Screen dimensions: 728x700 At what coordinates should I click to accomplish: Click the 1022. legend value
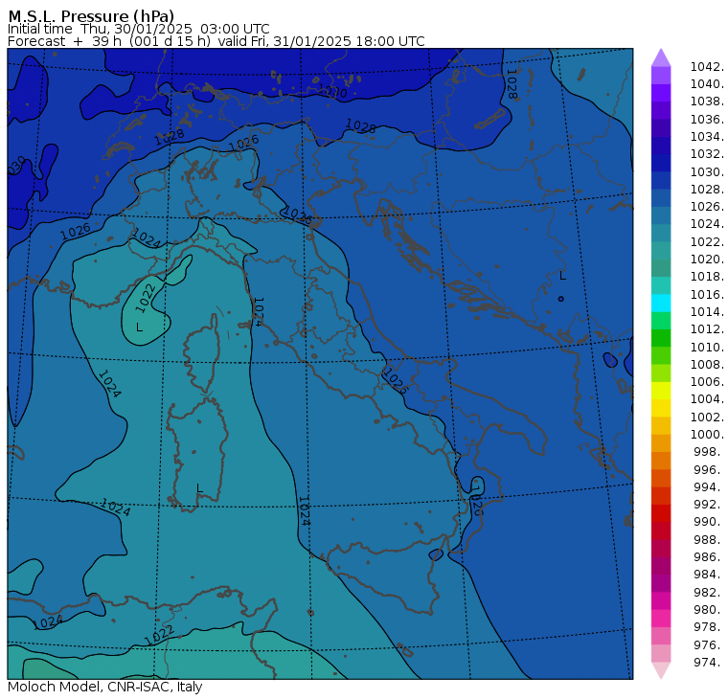[x=707, y=242]
